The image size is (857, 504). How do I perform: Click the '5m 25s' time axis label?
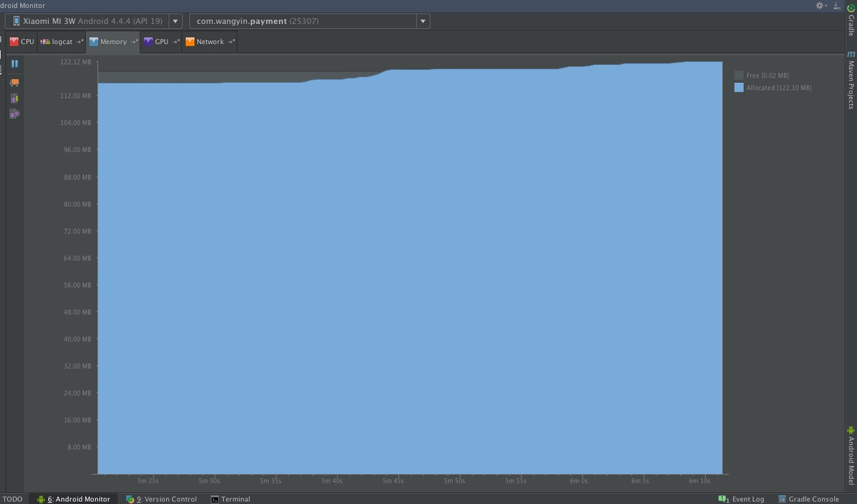click(148, 481)
